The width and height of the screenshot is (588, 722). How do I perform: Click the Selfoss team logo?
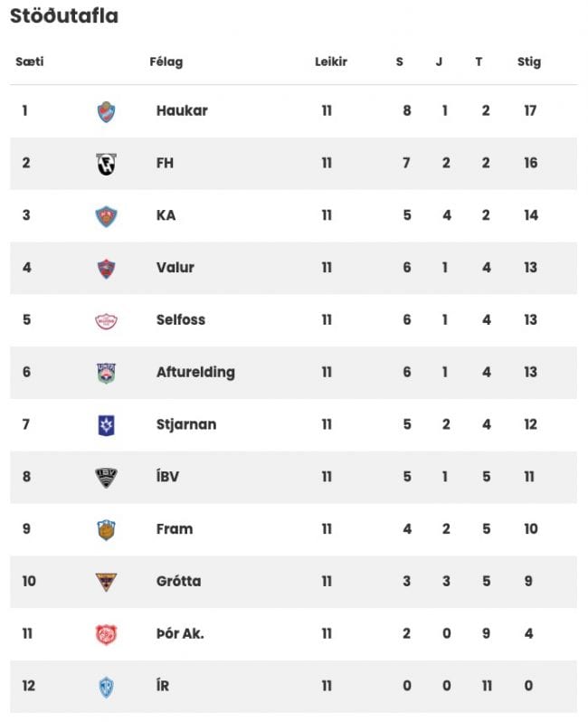pos(106,320)
